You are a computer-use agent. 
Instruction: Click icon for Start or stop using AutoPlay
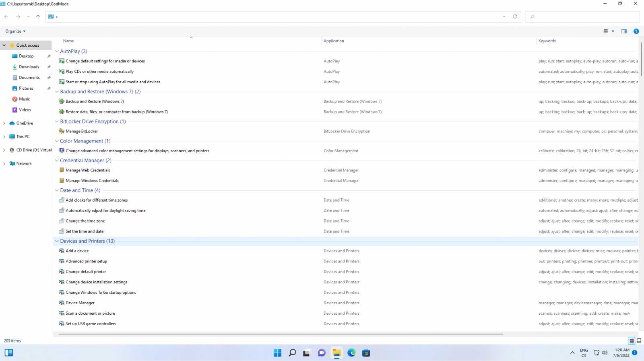[x=62, y=82]
